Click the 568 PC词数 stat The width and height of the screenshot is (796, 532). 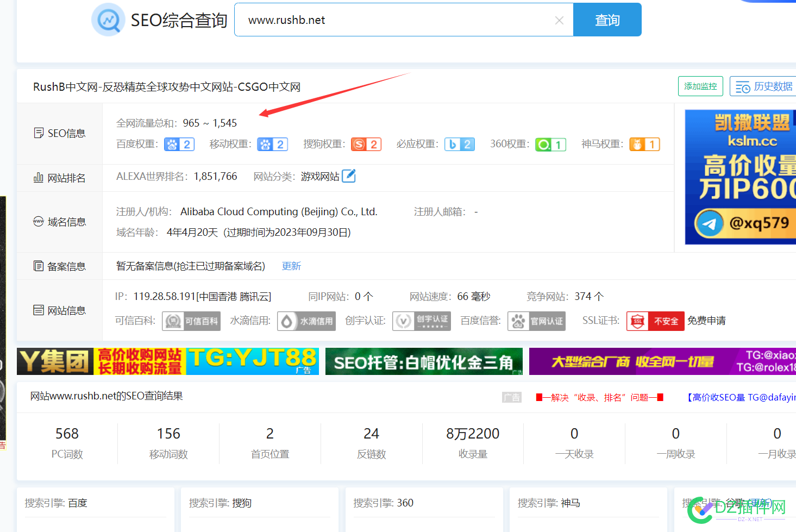pyautogui.click(x=67, y=443)
